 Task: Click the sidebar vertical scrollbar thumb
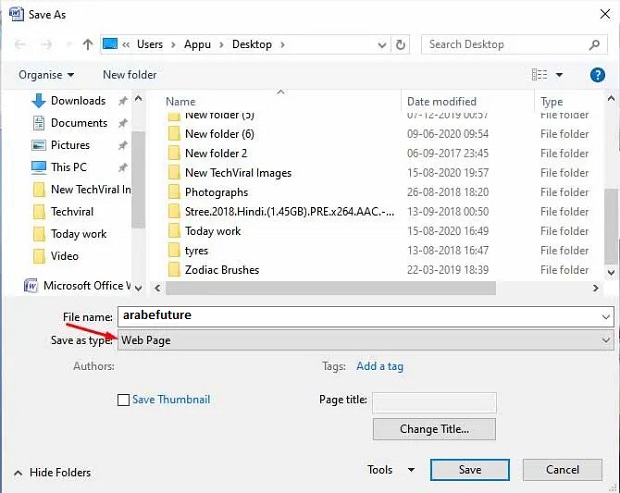point(138,179)
